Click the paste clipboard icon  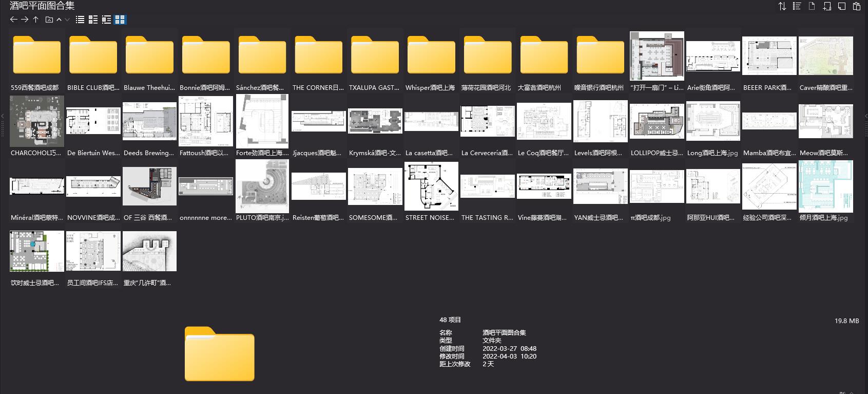pyautogui.click(x=857, y=6)
